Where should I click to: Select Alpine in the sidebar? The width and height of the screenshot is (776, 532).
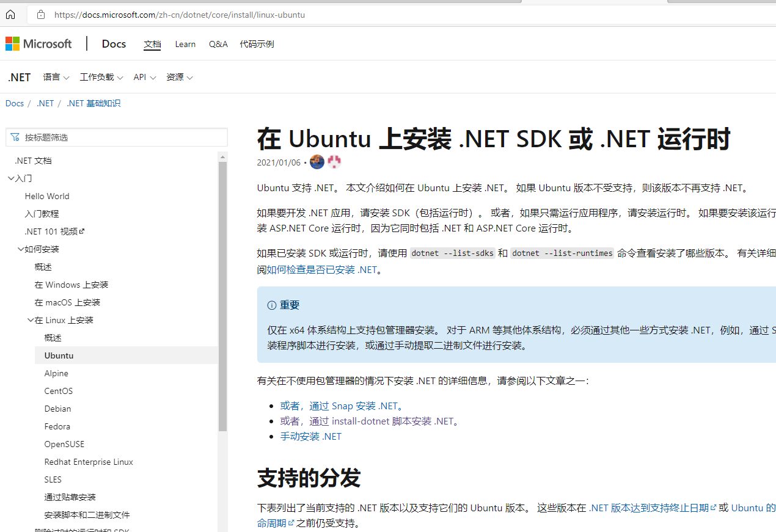click(56, 373)
